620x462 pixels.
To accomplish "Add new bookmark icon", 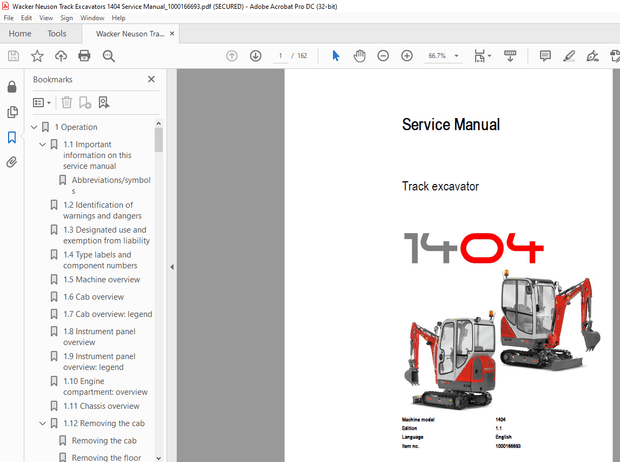I will (x=85, y=102).
